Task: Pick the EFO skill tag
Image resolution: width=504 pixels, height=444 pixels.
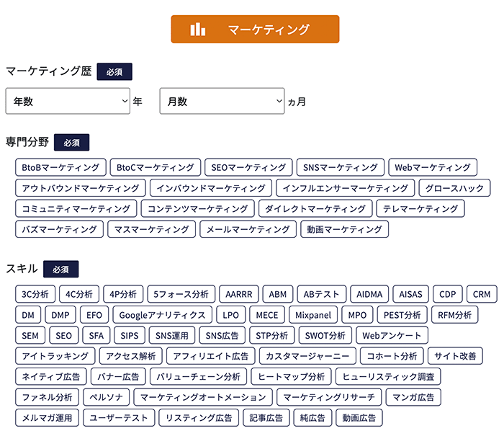Action: pos(94,315)
